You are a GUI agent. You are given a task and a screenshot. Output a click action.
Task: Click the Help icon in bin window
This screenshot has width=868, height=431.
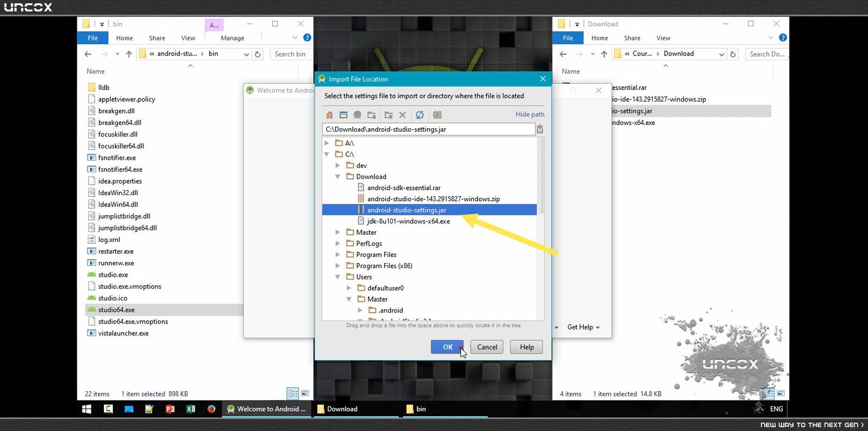(x=307, y=38)
